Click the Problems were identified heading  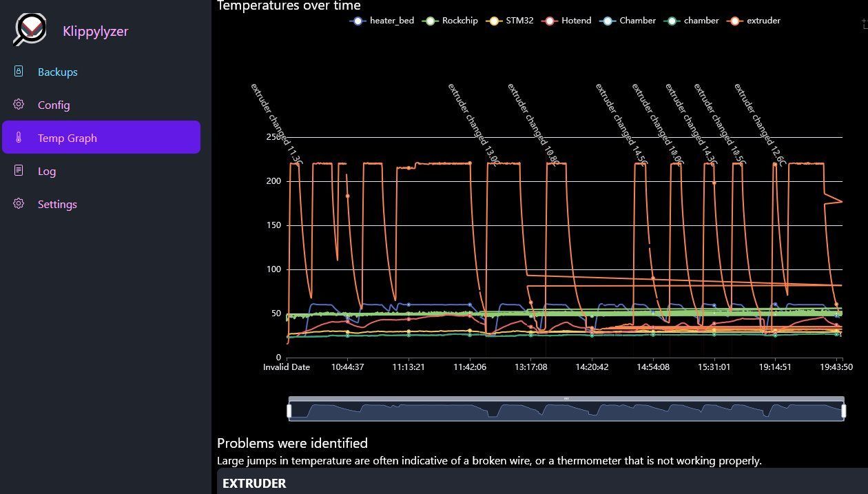pos(292,443)
